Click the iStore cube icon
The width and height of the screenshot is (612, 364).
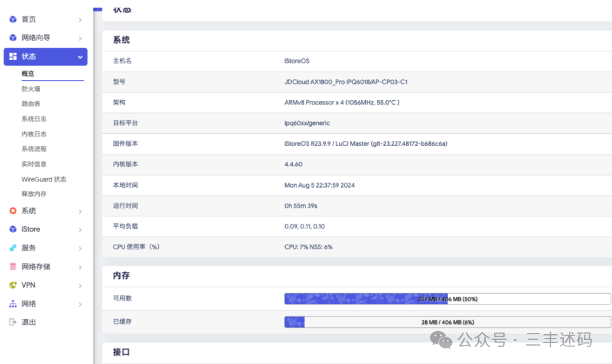pyautogui.click(x=13, y=229)
